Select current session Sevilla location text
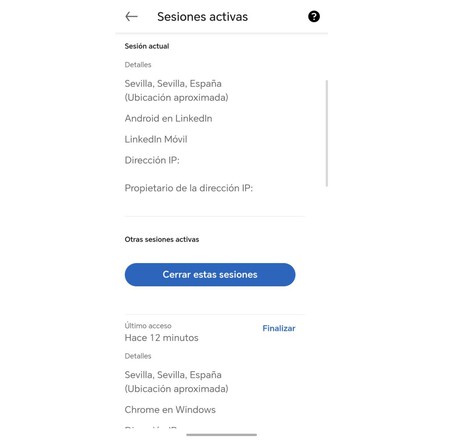The width and height of the screenshot is (450, 442). (x=176, y=90)
